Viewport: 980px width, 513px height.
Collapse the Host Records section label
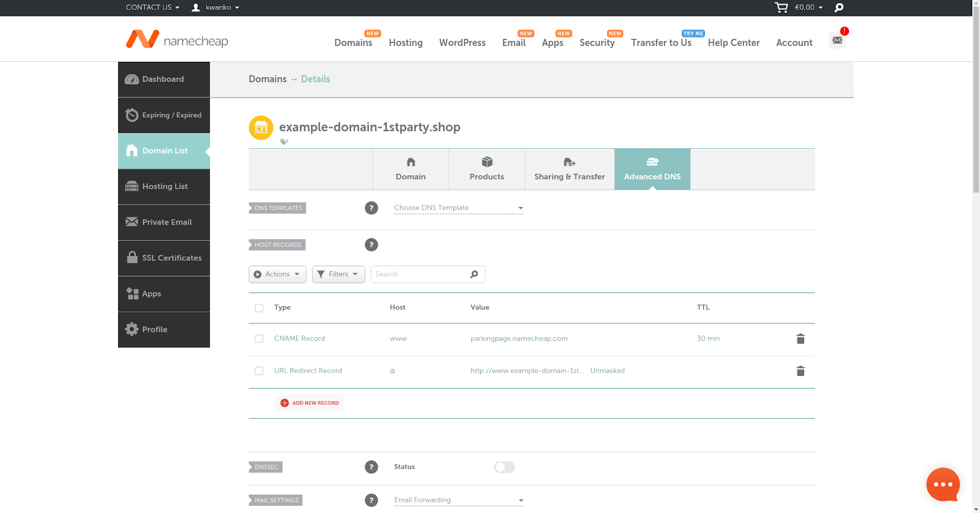click(x=277, y=245)
